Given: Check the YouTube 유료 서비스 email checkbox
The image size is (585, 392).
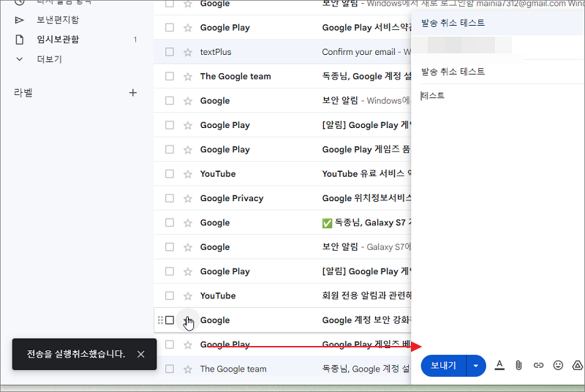Looking at the screenshot, I should pos(169,174).
